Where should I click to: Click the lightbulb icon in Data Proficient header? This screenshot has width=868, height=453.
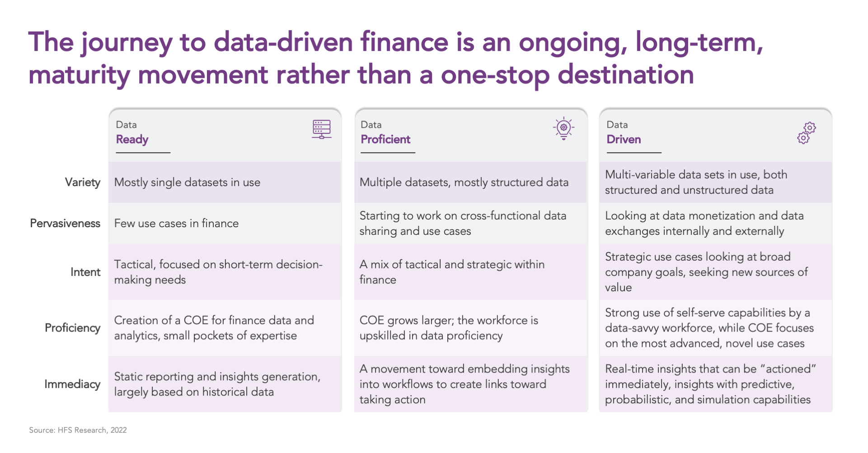point(563,129)
